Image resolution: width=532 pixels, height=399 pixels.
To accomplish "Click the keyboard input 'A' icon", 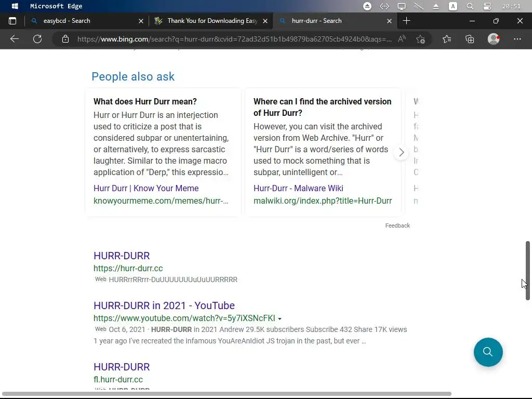I will (453, 6).
